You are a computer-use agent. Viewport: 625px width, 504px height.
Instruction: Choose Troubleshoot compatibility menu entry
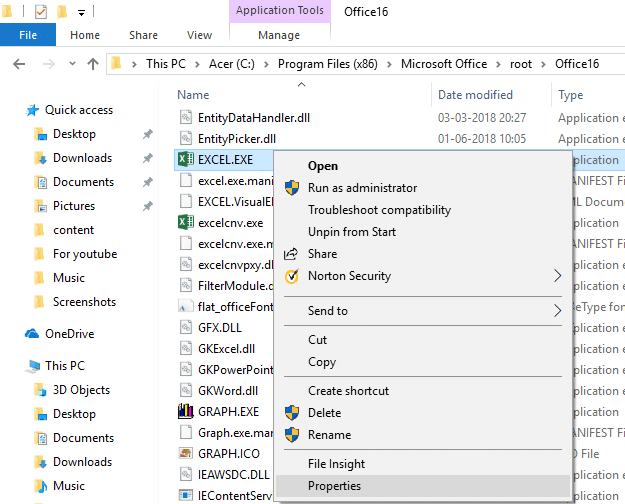click(423, 210)
